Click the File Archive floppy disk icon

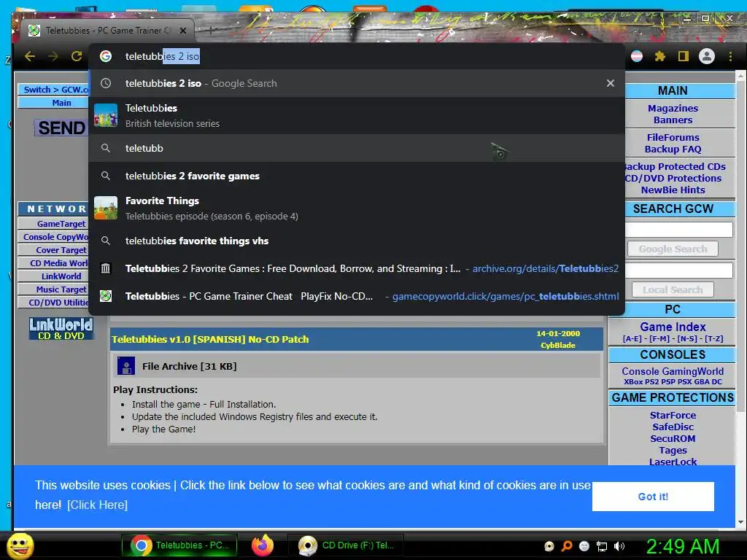(x=125, y=366)
